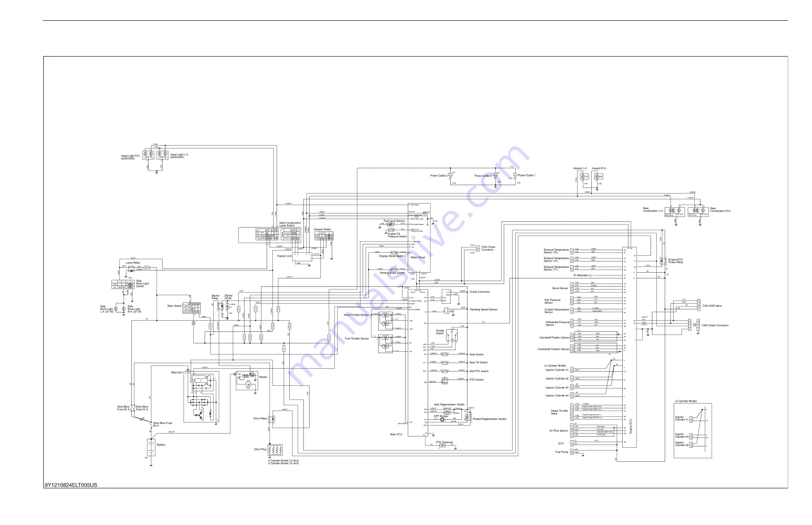Select the Alternator internal circuit box
Viewport: 812px width, 525px height.
pos(201,397)
